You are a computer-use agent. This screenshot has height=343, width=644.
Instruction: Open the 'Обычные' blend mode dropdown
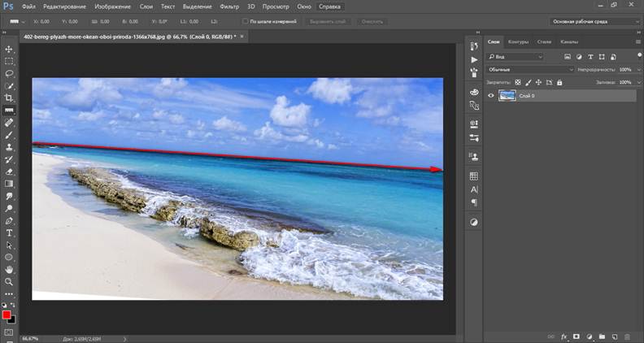530,70
